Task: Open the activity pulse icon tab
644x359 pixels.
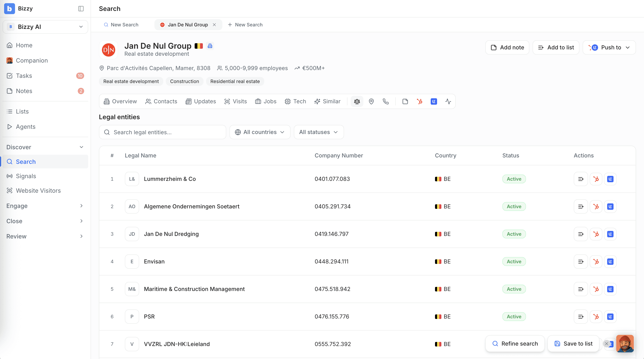Action: (448, 101)
